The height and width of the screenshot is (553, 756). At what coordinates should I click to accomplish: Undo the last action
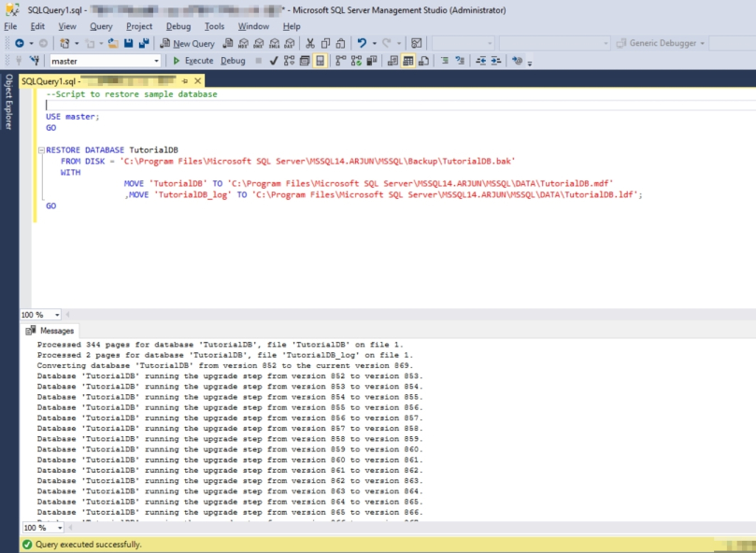[x=362, y=43]
